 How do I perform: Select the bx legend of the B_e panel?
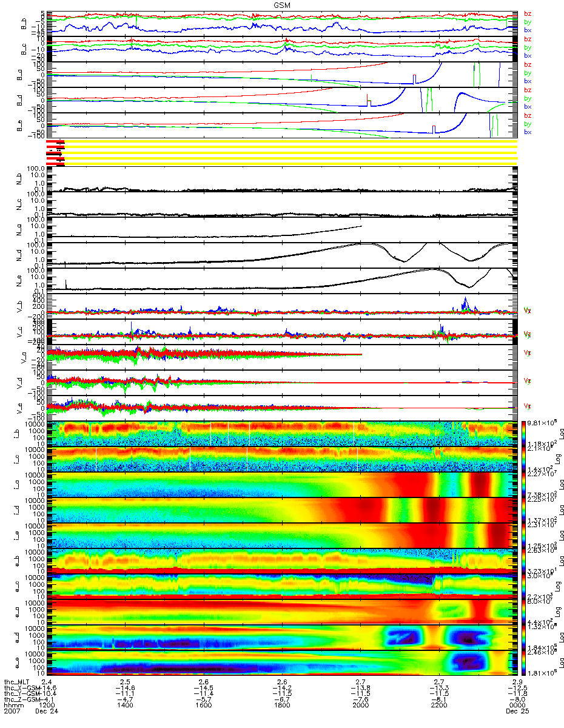528,132
